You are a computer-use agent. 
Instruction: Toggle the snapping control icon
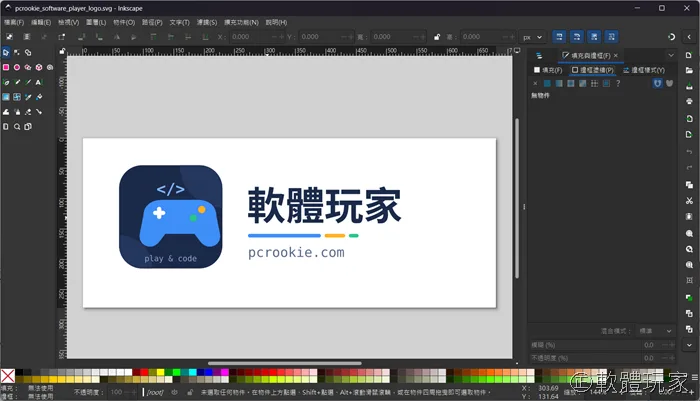(671, 37)
